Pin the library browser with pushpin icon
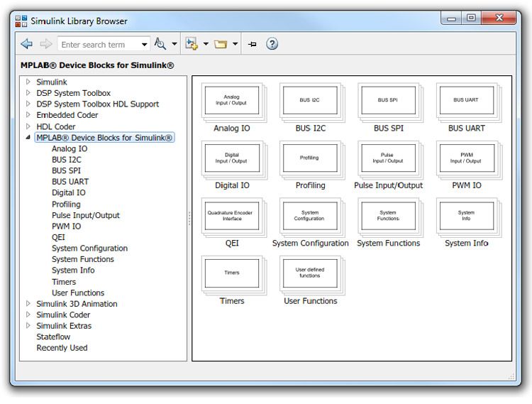Viewport: 532px width, 404px height. [x=252, y=44]
